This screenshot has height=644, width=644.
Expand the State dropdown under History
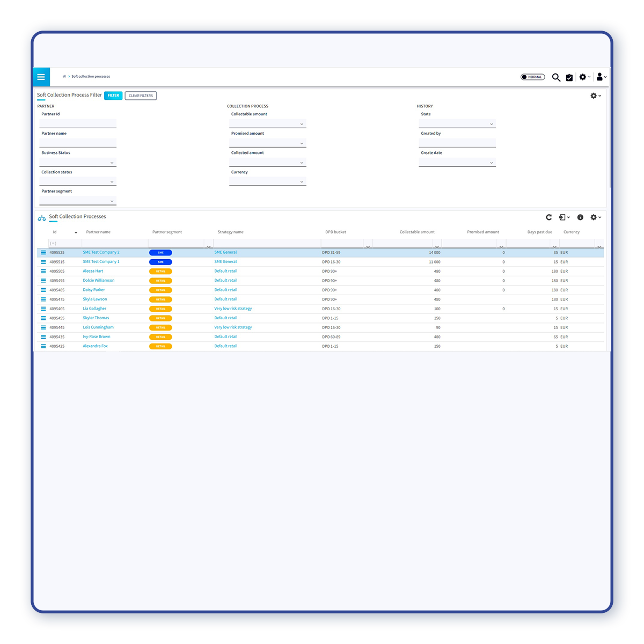457,124
